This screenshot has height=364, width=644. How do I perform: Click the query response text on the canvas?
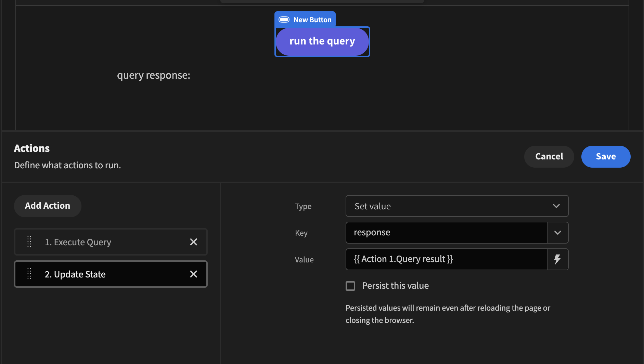(153, 75)
